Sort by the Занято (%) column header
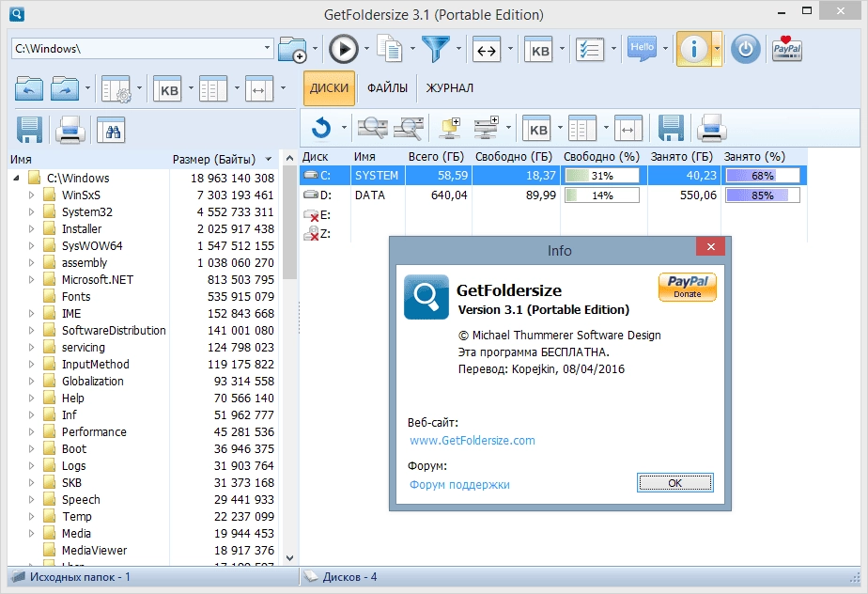 coord(754,157)
